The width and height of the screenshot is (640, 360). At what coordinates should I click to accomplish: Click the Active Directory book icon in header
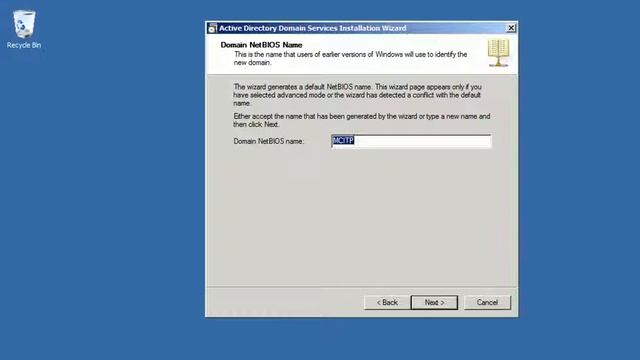pyautogui.click(x=498, y=53)
